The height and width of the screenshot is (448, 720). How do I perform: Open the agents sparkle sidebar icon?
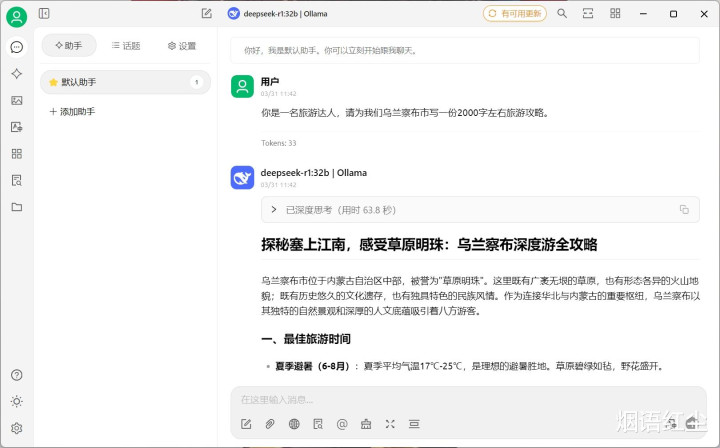click(x=17, y=73)
